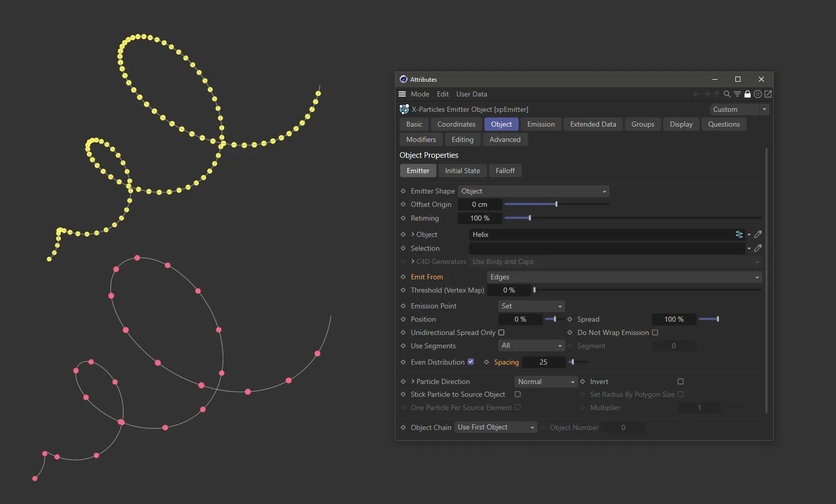
Task: Pick the Object link with the eyedropper icon
Action: (x=758, y=234)
